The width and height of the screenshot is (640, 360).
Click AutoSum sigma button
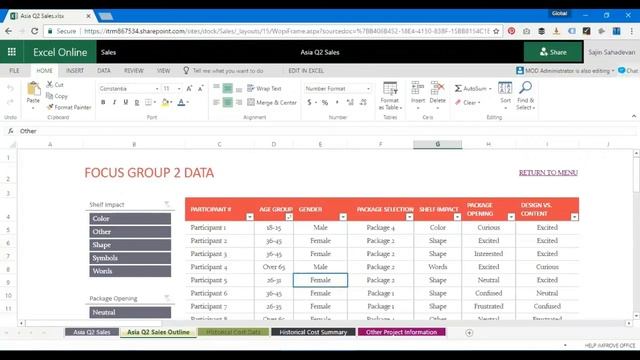(x=473, y=88)
